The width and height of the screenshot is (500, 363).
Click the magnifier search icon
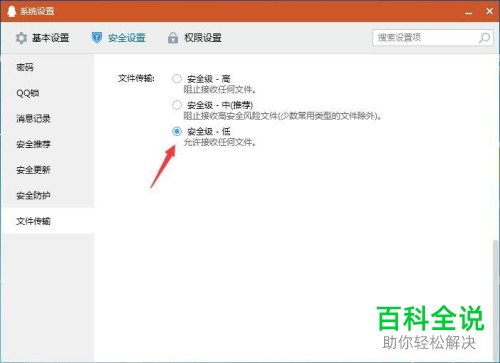point(484,38)
